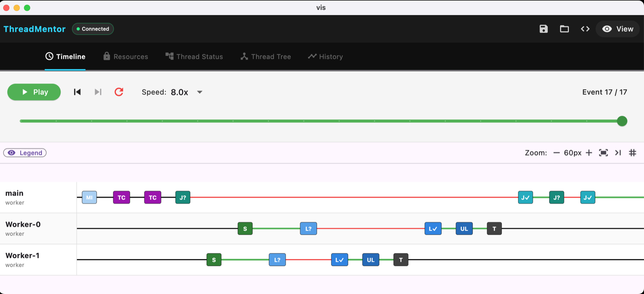Image resolution: width=644 pixels, height=294 pixels.
Task: Click the first J? event on main
Action: pyautogui.click(x=183, y=197)
